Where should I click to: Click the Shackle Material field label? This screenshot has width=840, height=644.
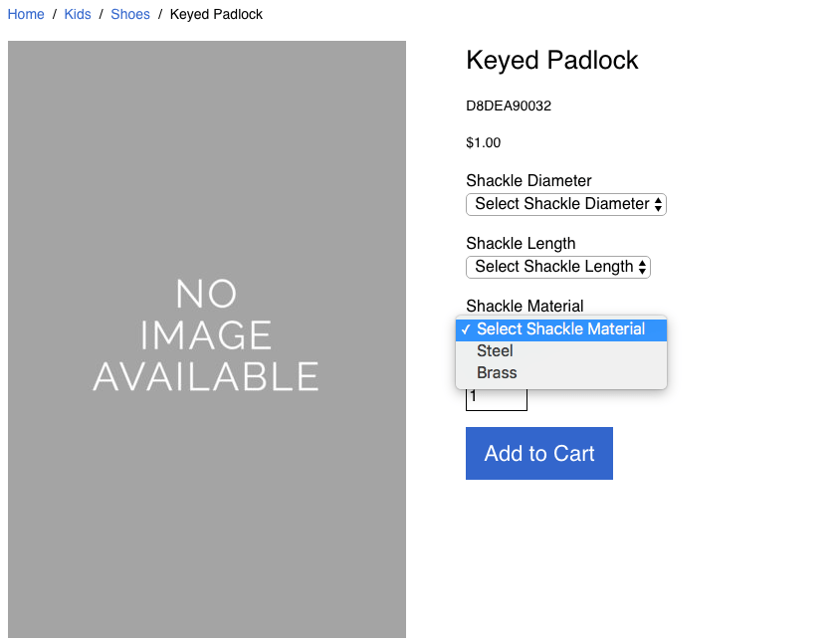point(525,306)
